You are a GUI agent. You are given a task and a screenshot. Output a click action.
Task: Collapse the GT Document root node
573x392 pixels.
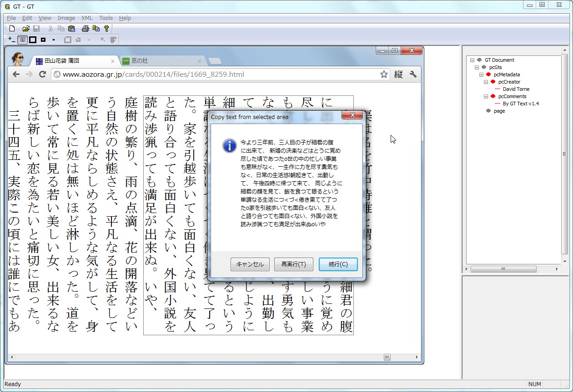tap(471, 60)
